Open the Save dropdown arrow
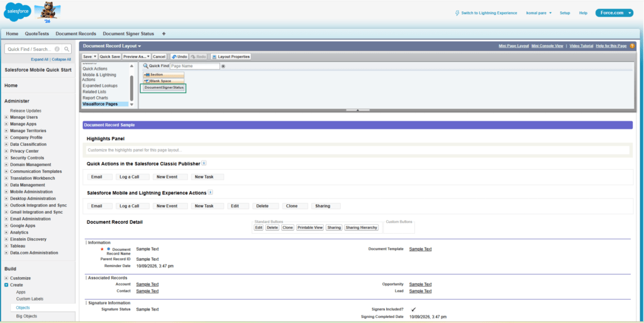 pos(96,57)
